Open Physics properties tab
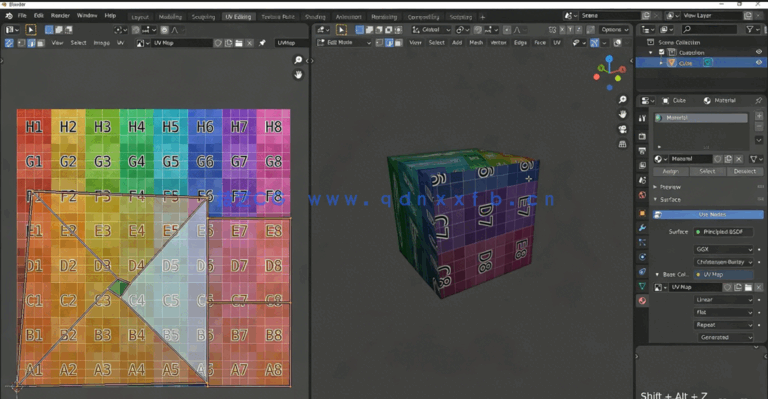 [x=642, y=257]
